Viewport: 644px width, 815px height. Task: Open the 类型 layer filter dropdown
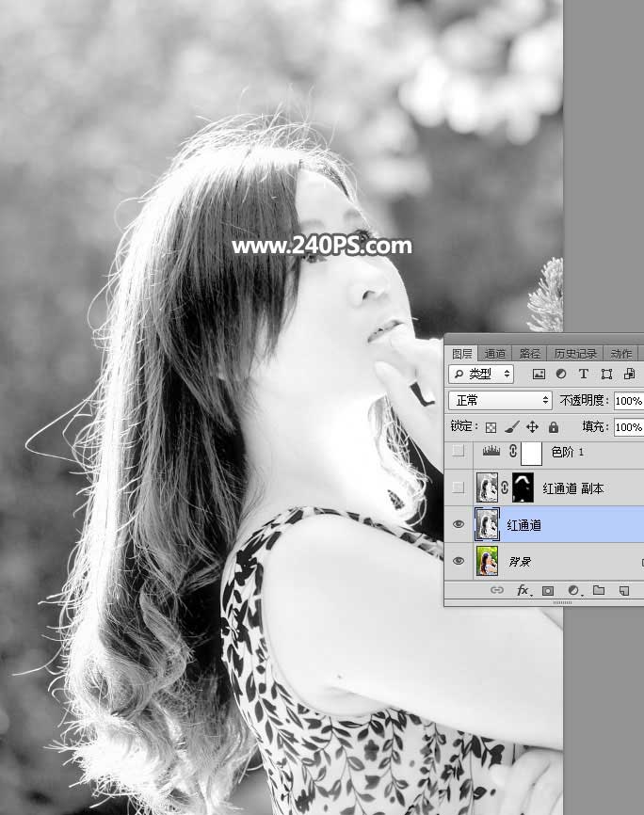[481, 375]
